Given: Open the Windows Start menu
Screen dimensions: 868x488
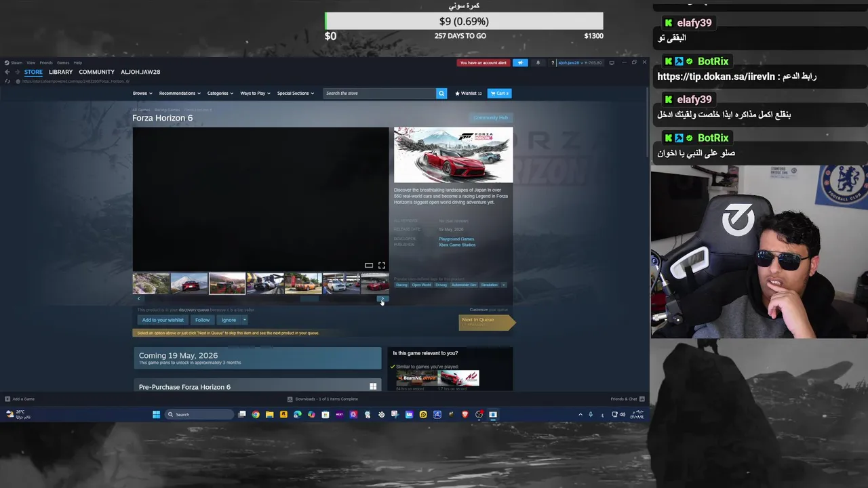Looking at the screenshot, I should click(156, 415).
